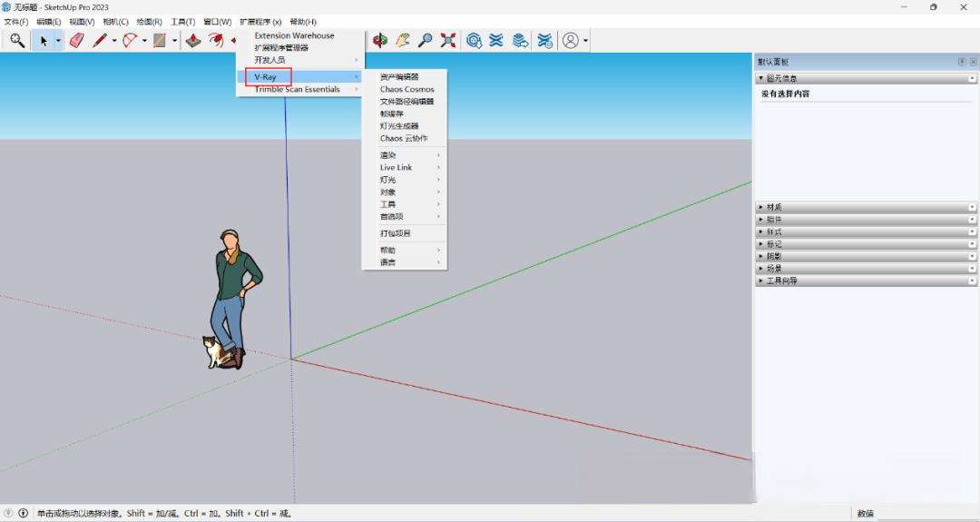
Task: Activate the Push/Pull tool
Action: pyautogui.click(x=193, y=41)
